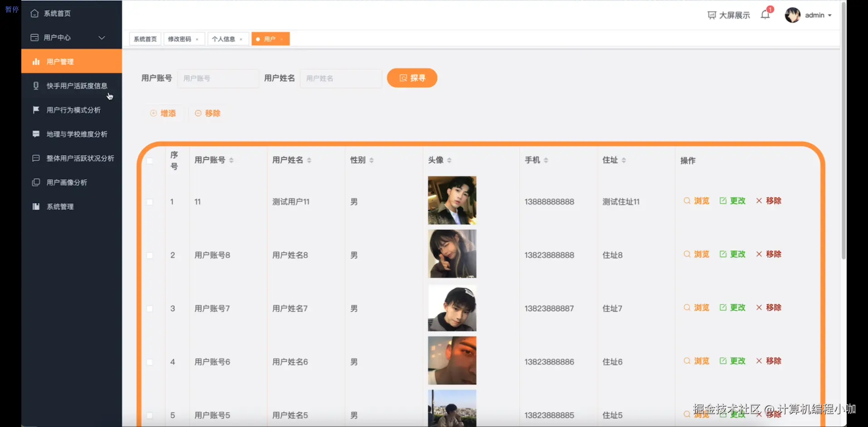Sort by 性别 column
This screenshot has height=427, width=868.
[x=371, y=160]
